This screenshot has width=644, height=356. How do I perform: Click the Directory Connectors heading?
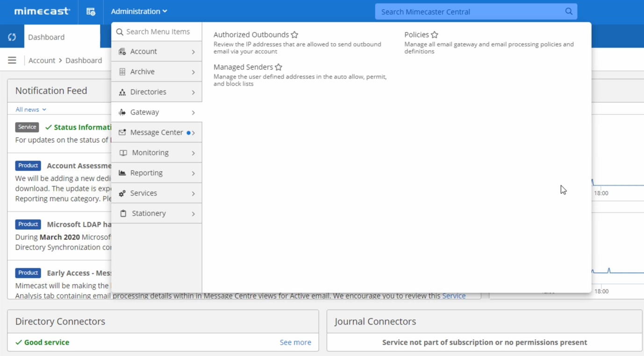pos(60,321)
